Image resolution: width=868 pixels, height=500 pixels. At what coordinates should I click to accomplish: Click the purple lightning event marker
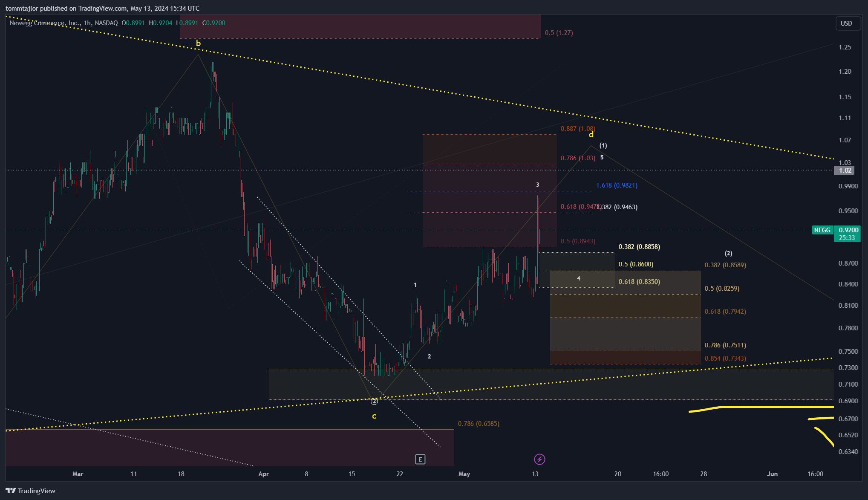click(539, 459)
